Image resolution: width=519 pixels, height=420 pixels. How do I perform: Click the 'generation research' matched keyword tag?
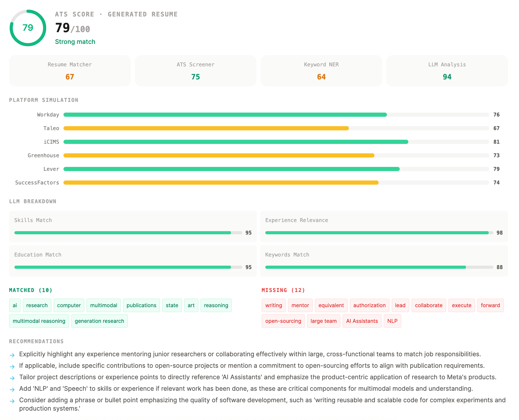tap(99, 321)
